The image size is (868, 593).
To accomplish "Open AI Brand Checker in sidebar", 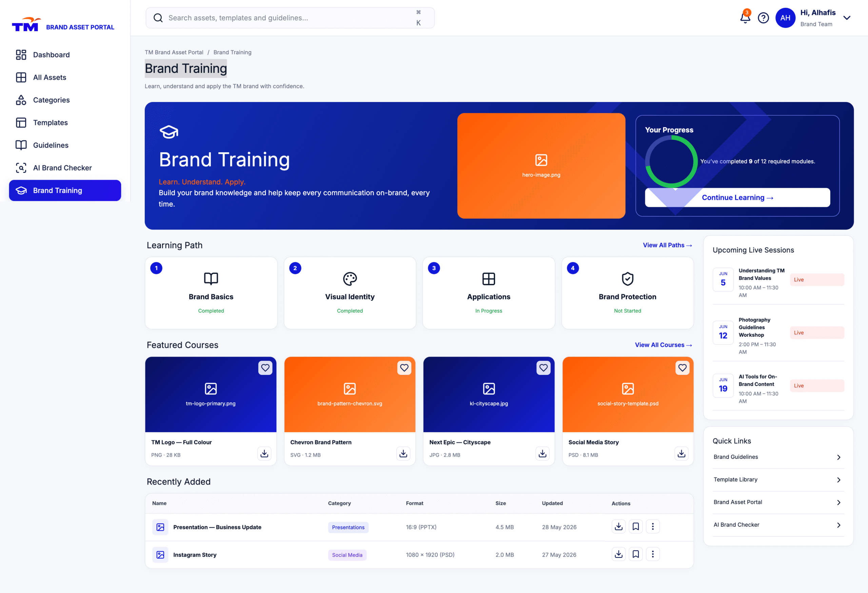I will coord(65,168).
